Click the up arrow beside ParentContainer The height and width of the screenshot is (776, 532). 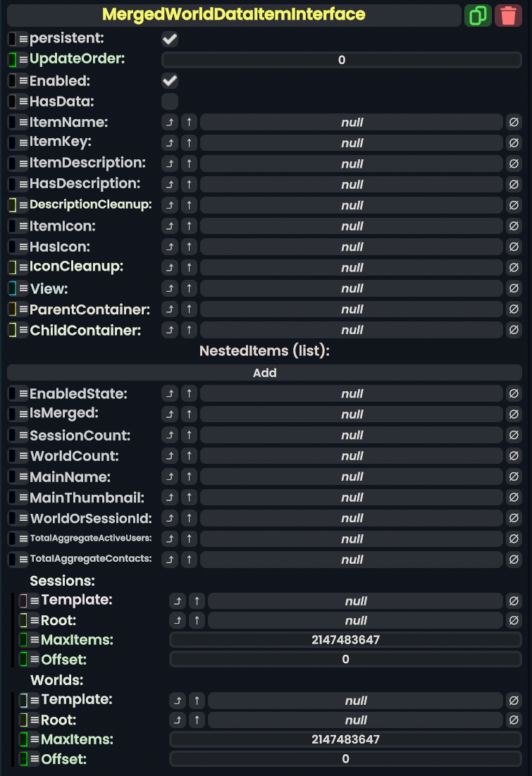(x=189, y=309)
